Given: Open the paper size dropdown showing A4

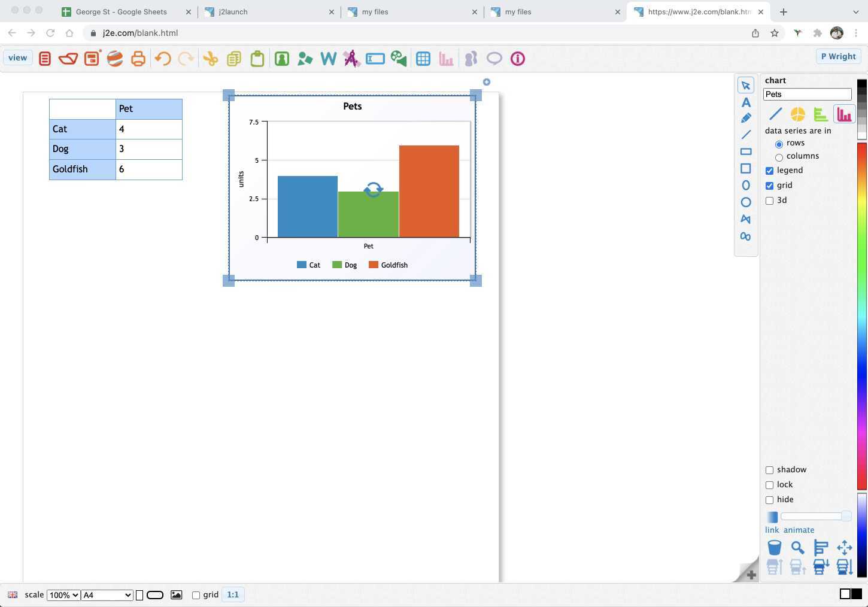Looking at the screenshot, I should (x=107, y=594).
